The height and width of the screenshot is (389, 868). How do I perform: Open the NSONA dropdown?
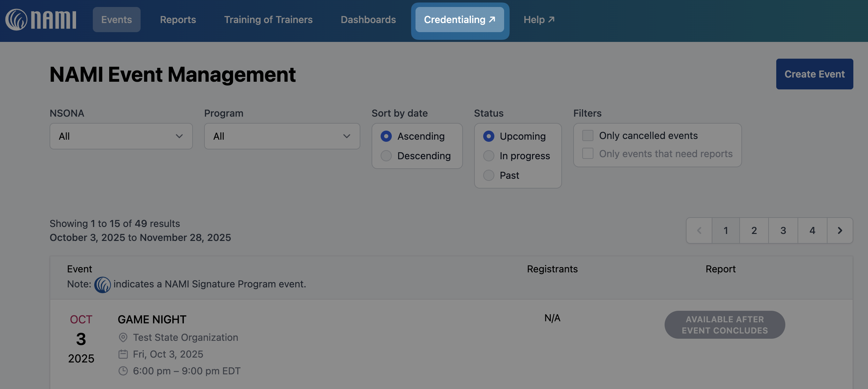pyautogui.click(x=121, y=136)
